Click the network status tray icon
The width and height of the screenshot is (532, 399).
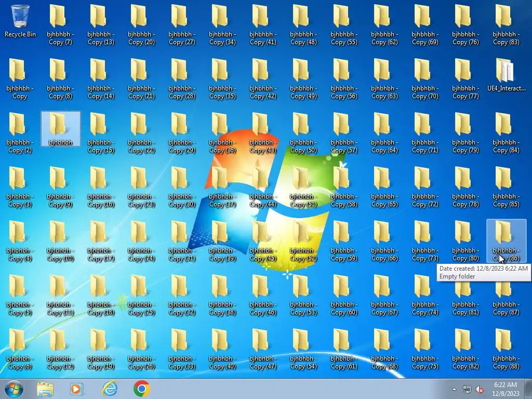pos(467,390)
